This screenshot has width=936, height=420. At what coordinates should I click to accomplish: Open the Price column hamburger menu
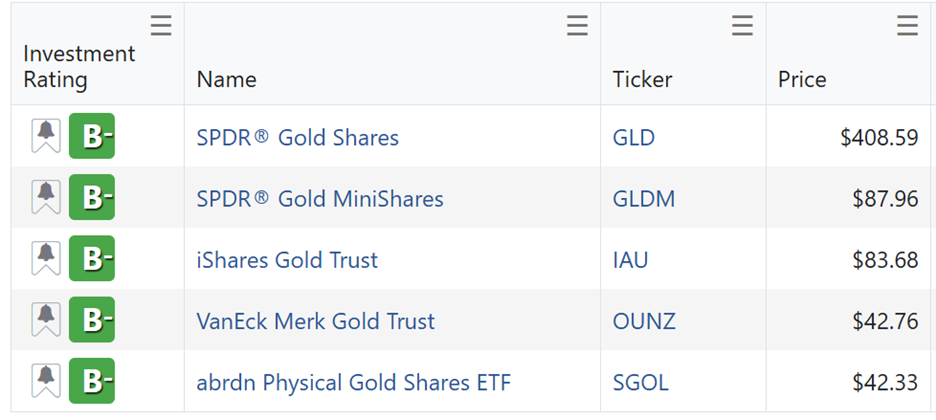907,26
